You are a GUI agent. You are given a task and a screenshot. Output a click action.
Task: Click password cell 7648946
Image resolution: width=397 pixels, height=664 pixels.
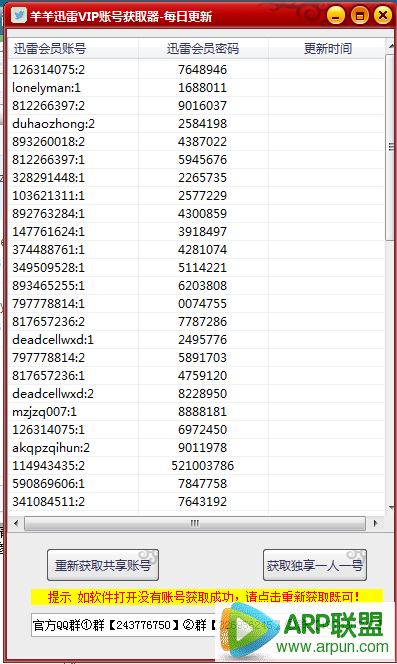tap(203, 69)
